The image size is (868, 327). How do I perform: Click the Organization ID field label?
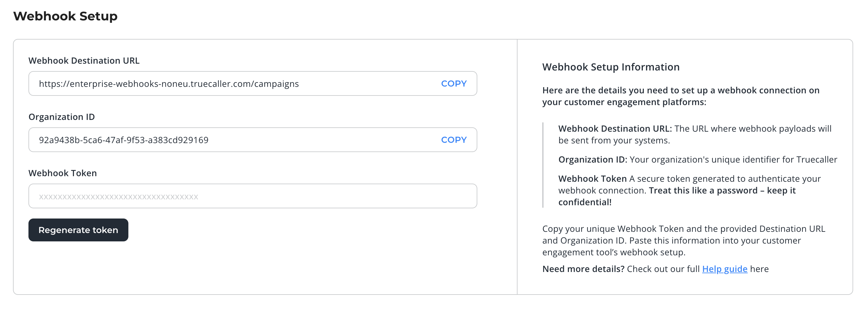tap(62, 117)
